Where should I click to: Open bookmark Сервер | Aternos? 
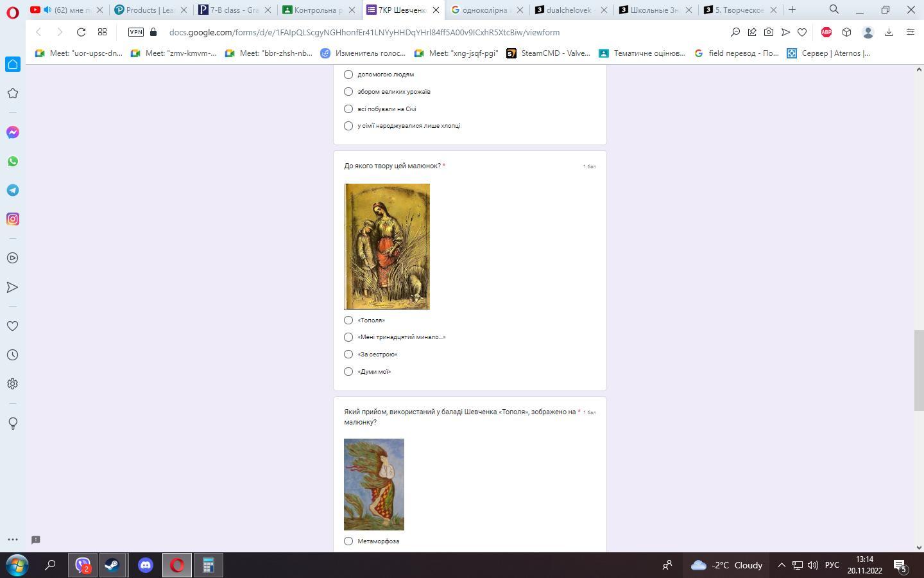(x=828, y=53)
